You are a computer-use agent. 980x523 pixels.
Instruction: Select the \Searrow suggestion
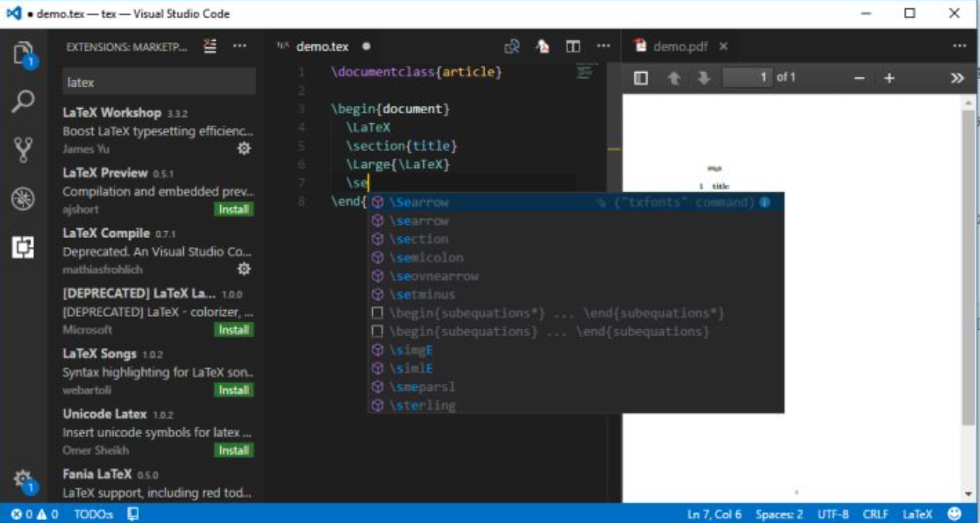576,202
